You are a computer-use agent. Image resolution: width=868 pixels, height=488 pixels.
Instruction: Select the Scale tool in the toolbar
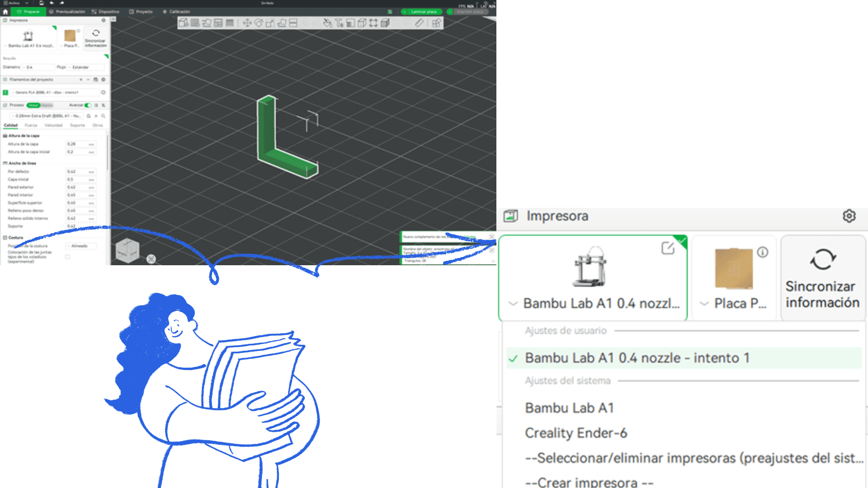tap(270, 23)
